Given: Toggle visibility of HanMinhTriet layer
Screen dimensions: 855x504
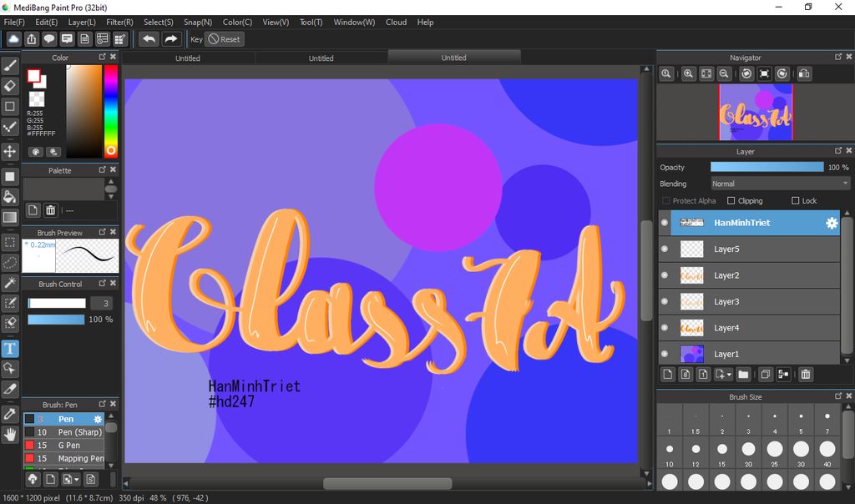Looking at the screenshot, I should point(664,222).
